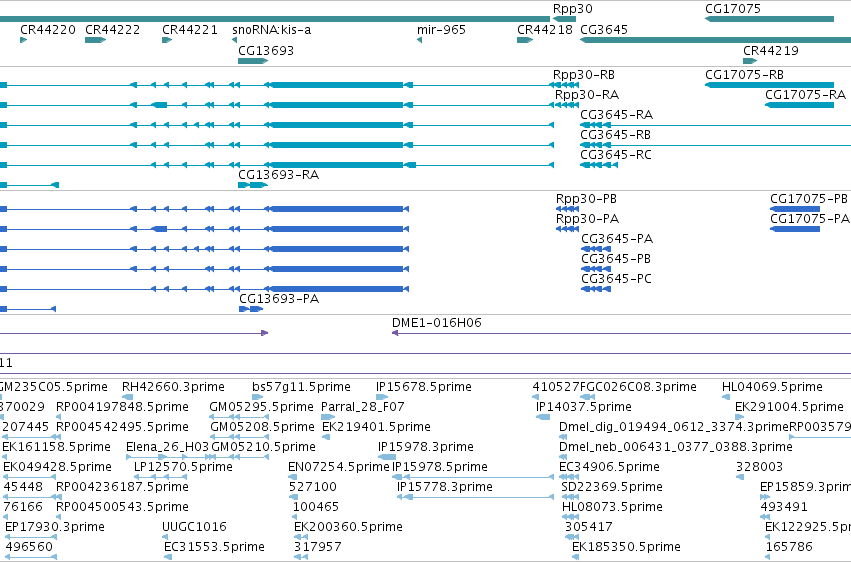Select IP15978.5prime EST label
The width and height of the screenshot is (851, 562).
click(x=440, y=468)
